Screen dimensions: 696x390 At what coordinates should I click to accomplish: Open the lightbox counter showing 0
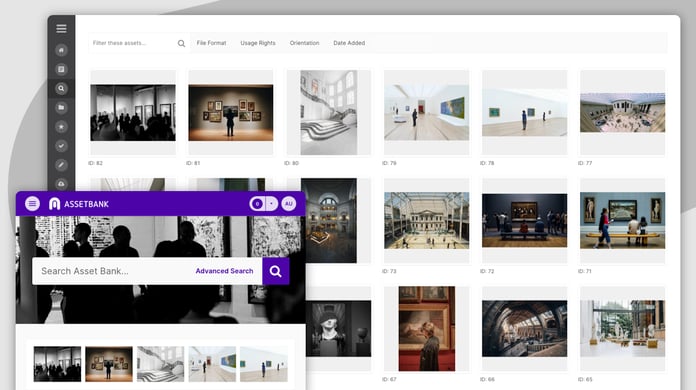(257, 204)
